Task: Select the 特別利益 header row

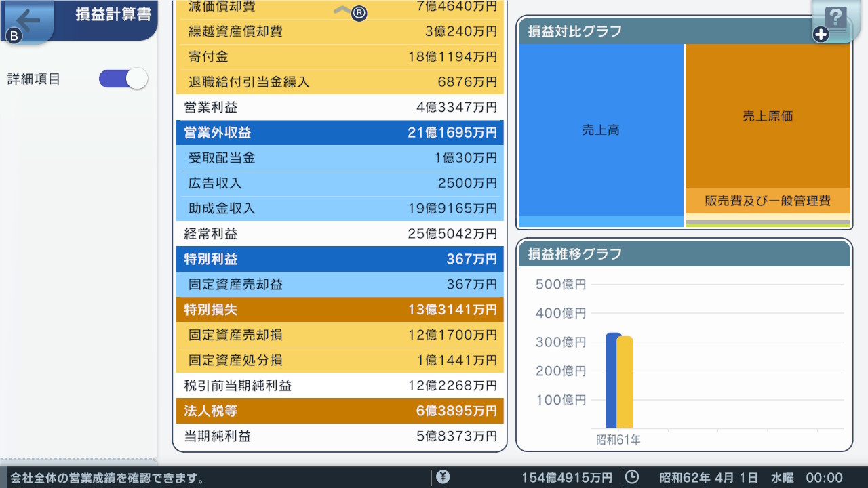Action: pyautogui.click(x=340, y=259)
